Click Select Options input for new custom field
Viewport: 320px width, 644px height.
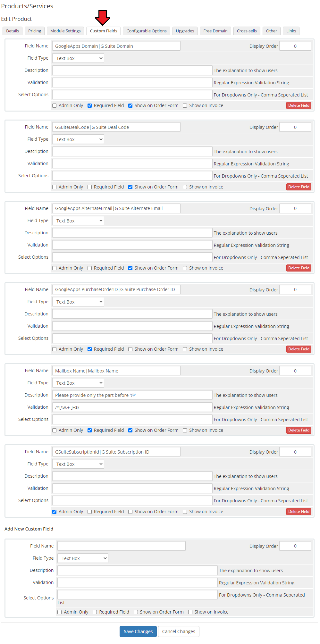138,595
